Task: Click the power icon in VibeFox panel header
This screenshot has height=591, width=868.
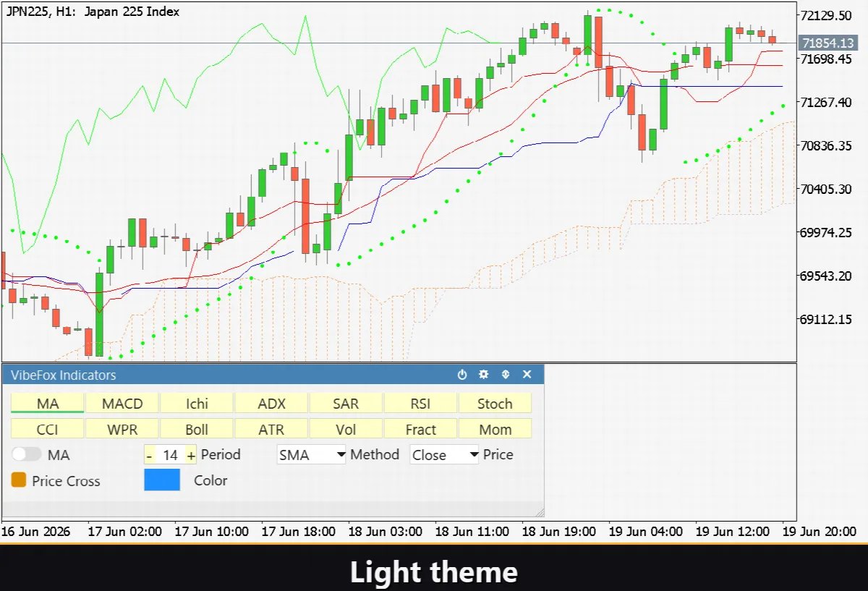Action: 462,375
